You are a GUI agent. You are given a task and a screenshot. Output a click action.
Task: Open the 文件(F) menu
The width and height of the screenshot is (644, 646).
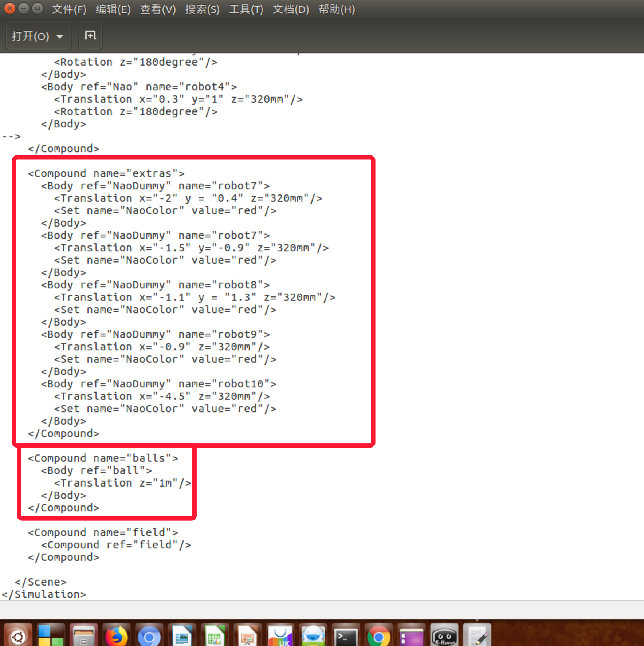(69, 9)
